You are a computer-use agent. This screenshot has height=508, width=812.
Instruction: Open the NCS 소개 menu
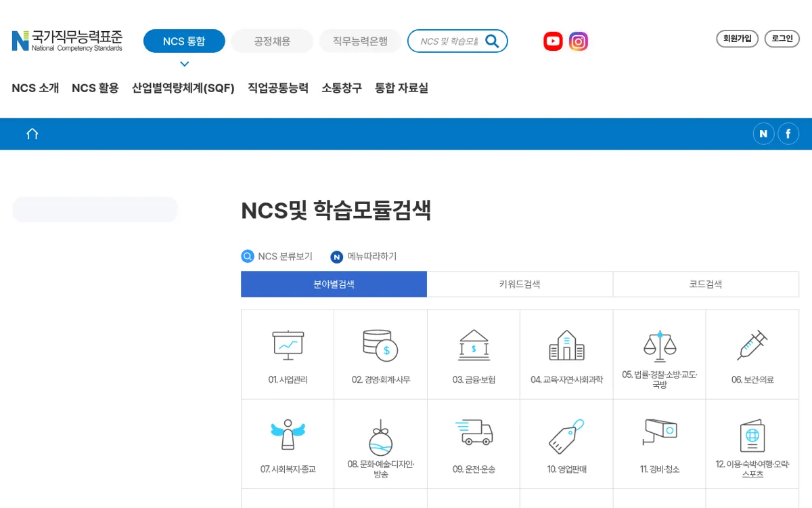(35, 88)
